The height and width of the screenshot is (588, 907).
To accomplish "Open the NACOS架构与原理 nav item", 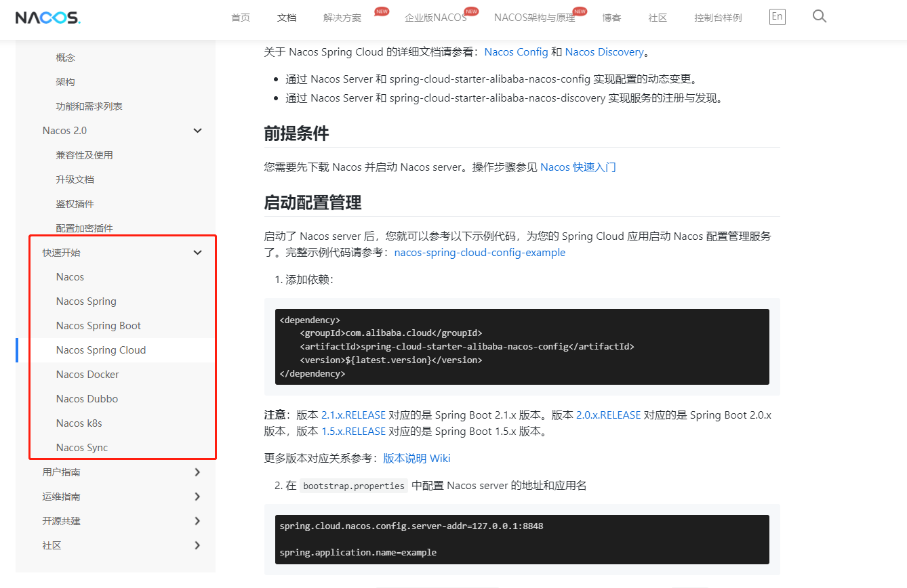I will click(x=535, y=18).
